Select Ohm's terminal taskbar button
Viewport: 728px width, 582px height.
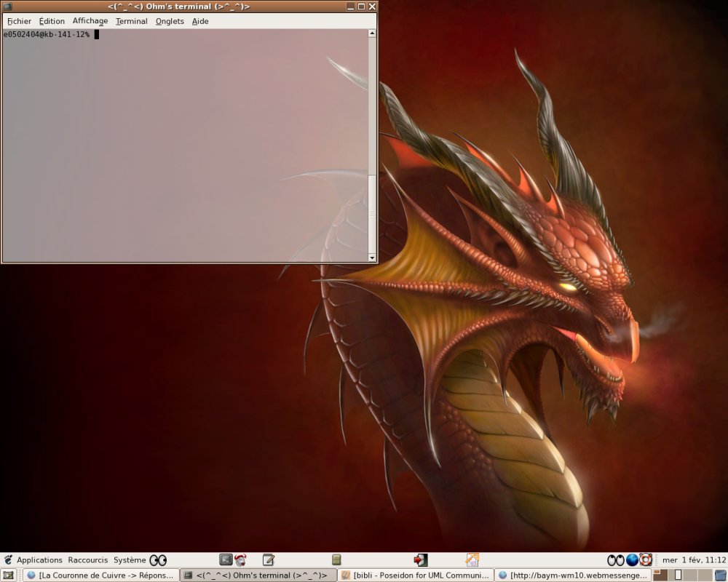258,575
